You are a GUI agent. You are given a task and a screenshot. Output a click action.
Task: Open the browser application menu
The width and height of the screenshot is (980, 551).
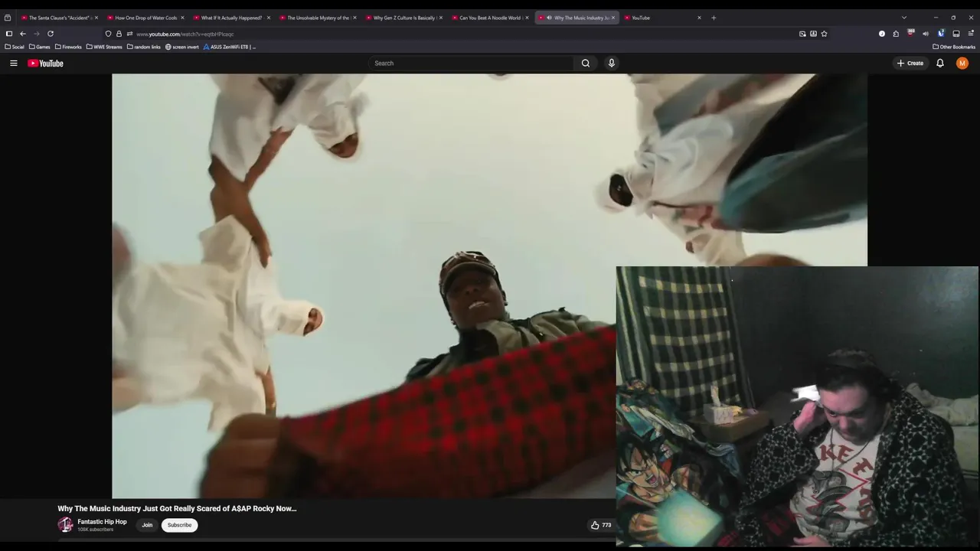971,34
